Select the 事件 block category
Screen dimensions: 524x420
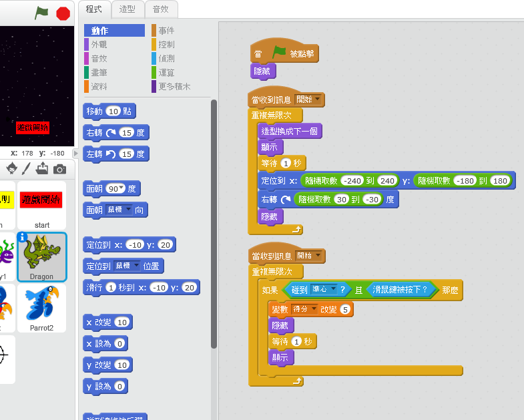pyautogui.click(x=166, y=31)
